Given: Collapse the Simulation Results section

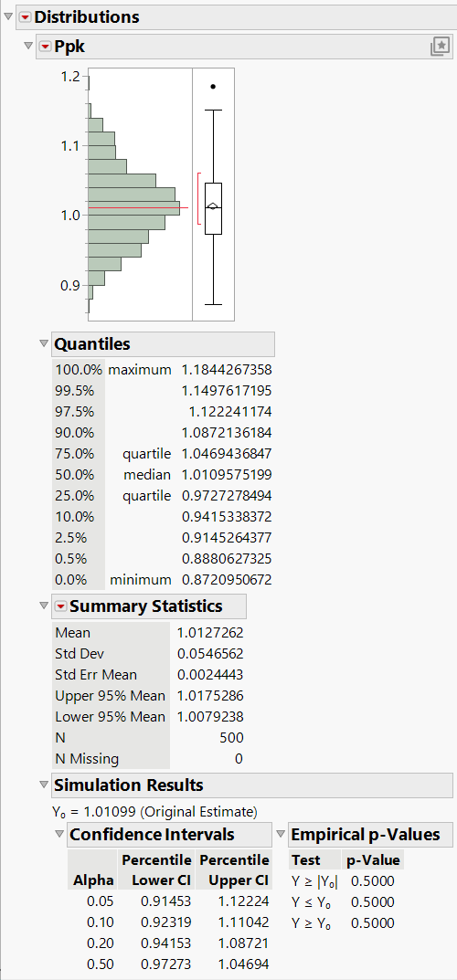Looking at the screenshot, I should [x=43, y=785].
